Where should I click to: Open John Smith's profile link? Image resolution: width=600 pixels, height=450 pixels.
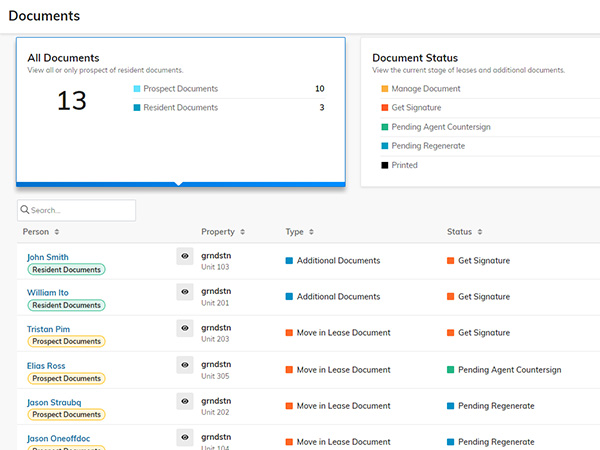[48, 257]
